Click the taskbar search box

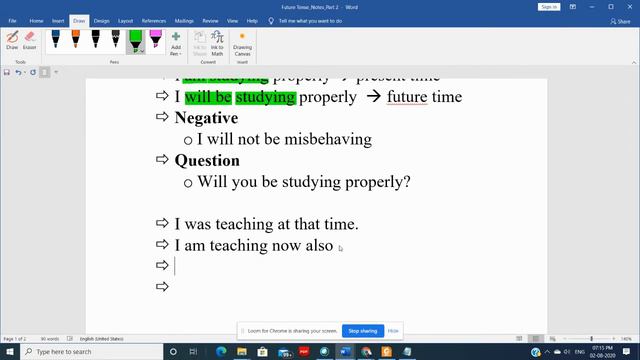click(91, 351)
